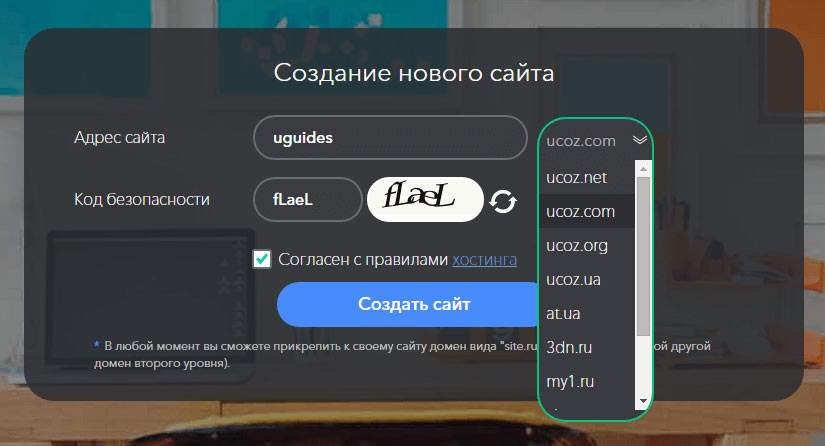Click the scroll up arrow in domain list
The height and width of the screenshot is (446, 825).
(643, 169)
